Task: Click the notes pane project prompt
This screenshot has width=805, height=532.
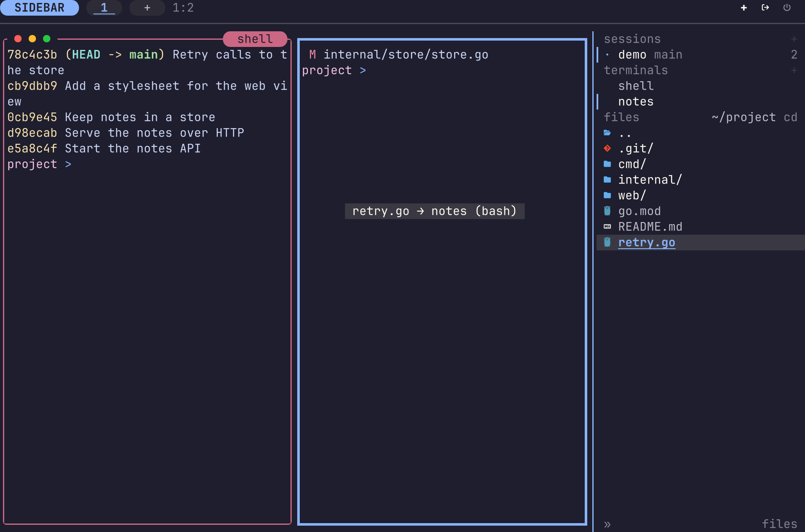Action: [334, 70]
